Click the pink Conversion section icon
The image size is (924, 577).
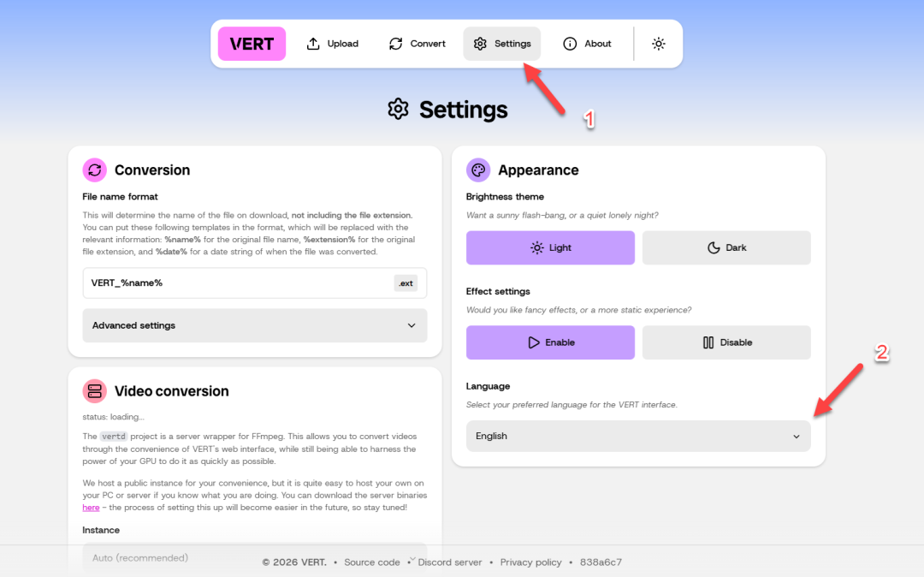[x=95, y=170]
